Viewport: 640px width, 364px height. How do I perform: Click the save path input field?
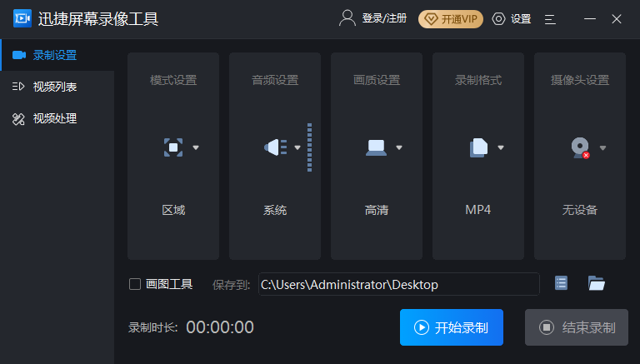398,284
